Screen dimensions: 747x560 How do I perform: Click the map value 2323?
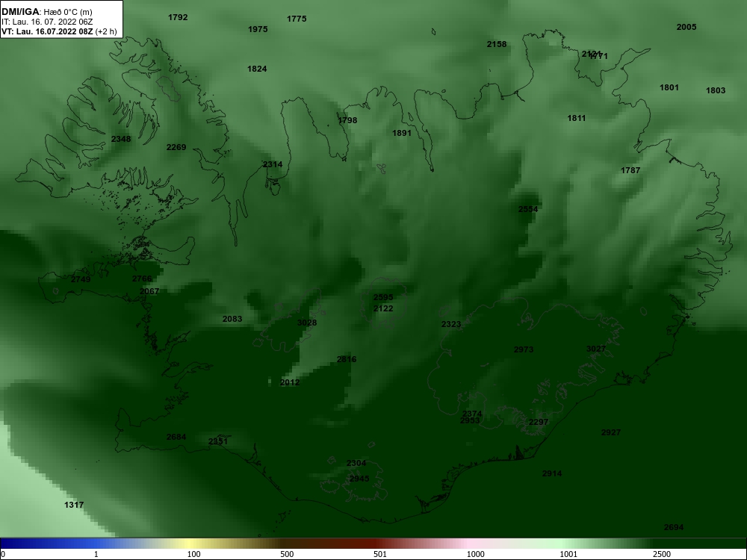click(x=450, y=324)
